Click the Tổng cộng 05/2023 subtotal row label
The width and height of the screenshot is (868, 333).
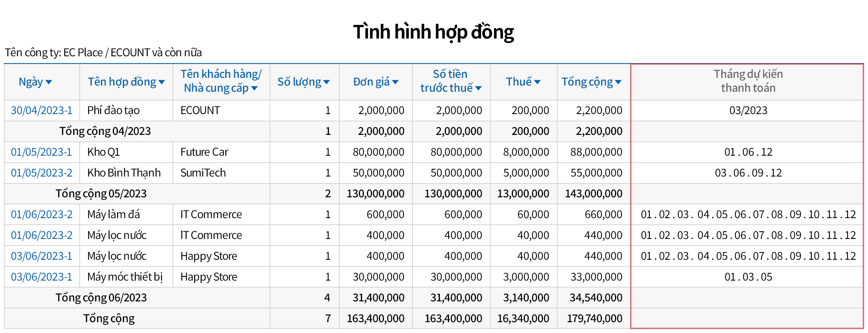click(101, 194)
